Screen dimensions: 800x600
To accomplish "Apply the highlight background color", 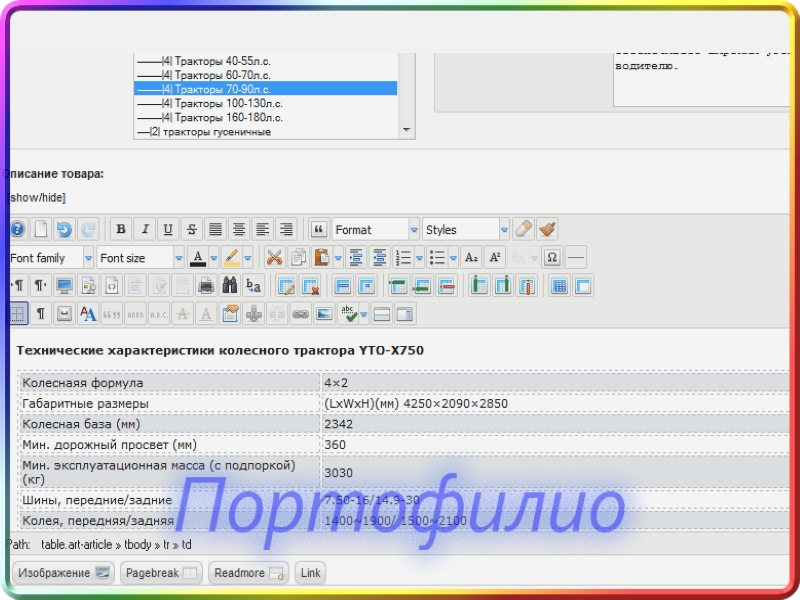I will pos(232,258).
